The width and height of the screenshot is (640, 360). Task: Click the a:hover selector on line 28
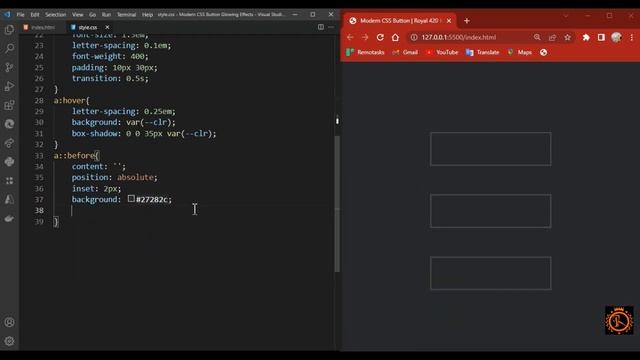coord(71,100)
